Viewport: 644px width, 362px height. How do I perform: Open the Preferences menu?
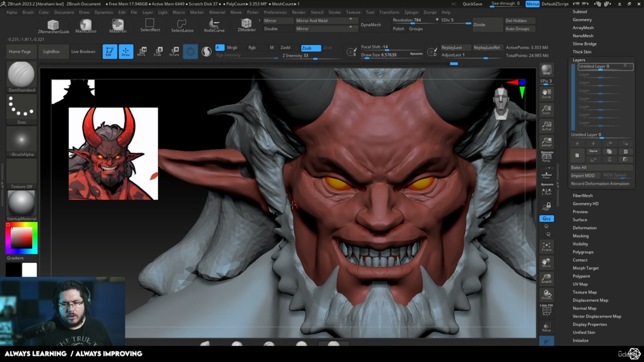pyautogui.click(x=275, y=12)
